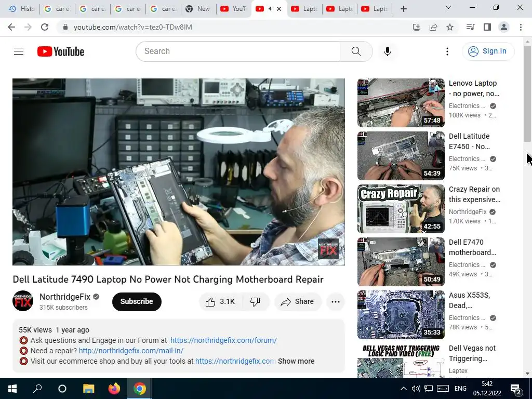This screenshot has height=399, width=532.
Task: Close the active YouTube tab
Action: coord(279,9)
